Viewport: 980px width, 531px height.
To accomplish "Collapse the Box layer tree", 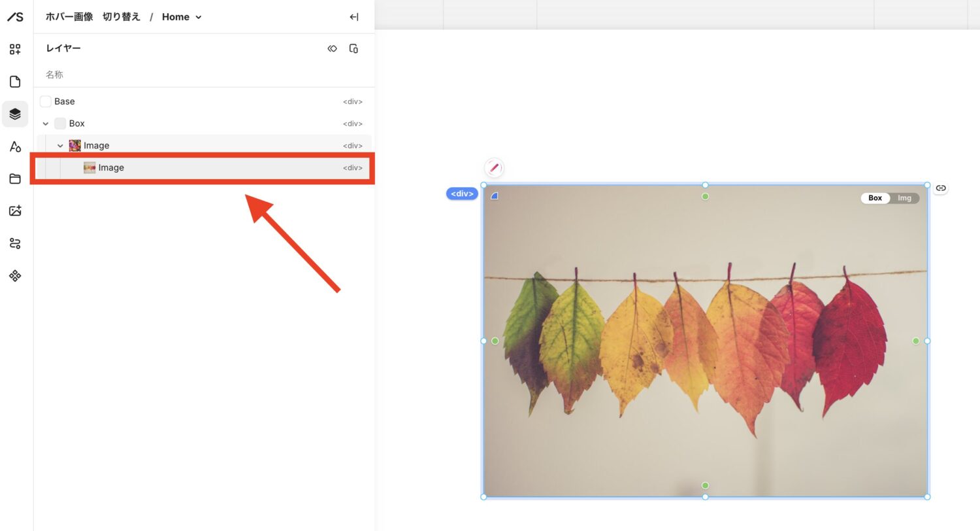I will [46, 124].
